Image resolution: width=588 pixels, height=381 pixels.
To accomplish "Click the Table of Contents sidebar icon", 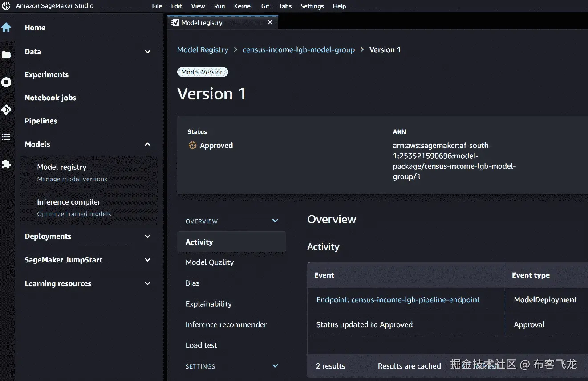I will [x=7, y=137].
